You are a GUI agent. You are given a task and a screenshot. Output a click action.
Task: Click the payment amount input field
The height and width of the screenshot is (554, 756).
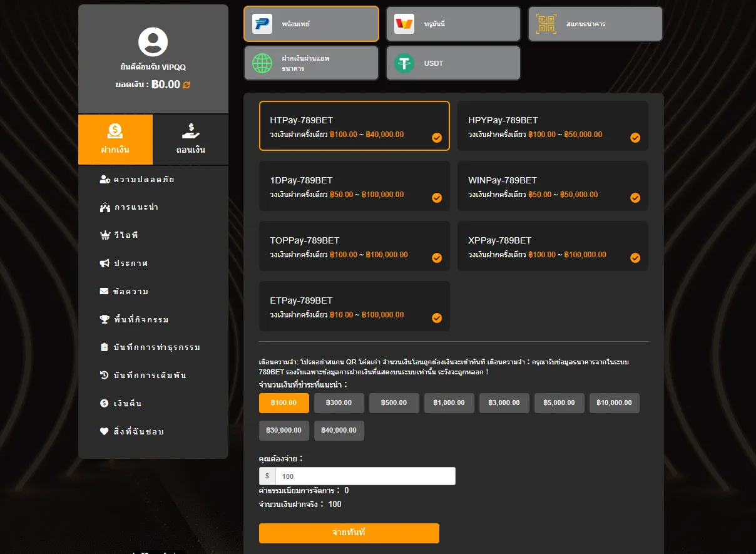click(x=365, y=476)
